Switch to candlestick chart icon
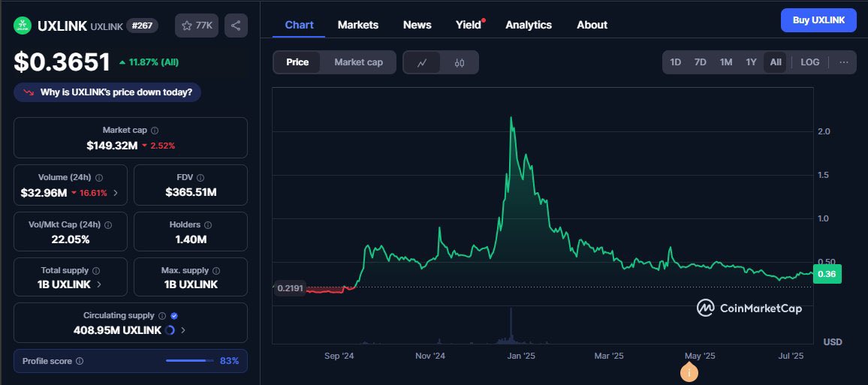The width and height of the screenshot is (868, 385). pos(460,62)
